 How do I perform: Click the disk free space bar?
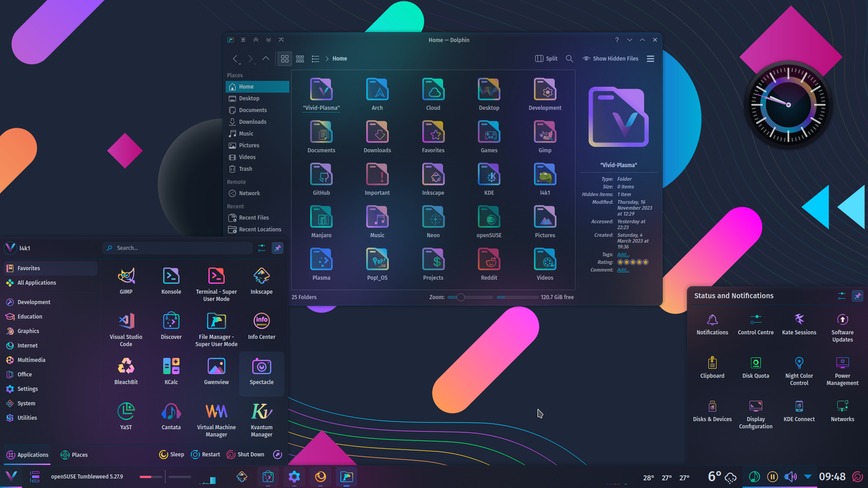point(517,297)
